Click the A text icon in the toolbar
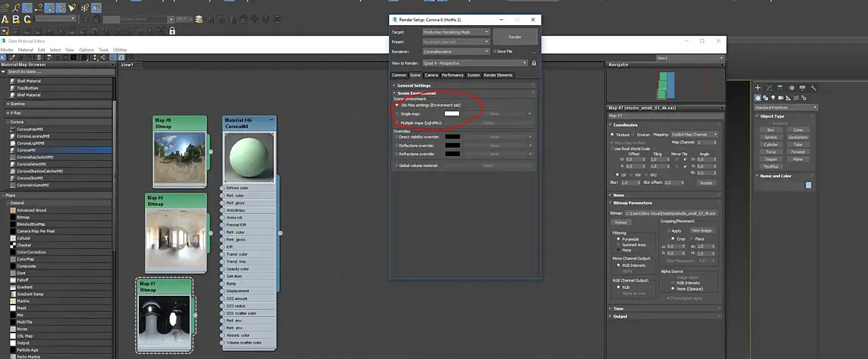Screen dimensions: 868x359 pos(5,19)
